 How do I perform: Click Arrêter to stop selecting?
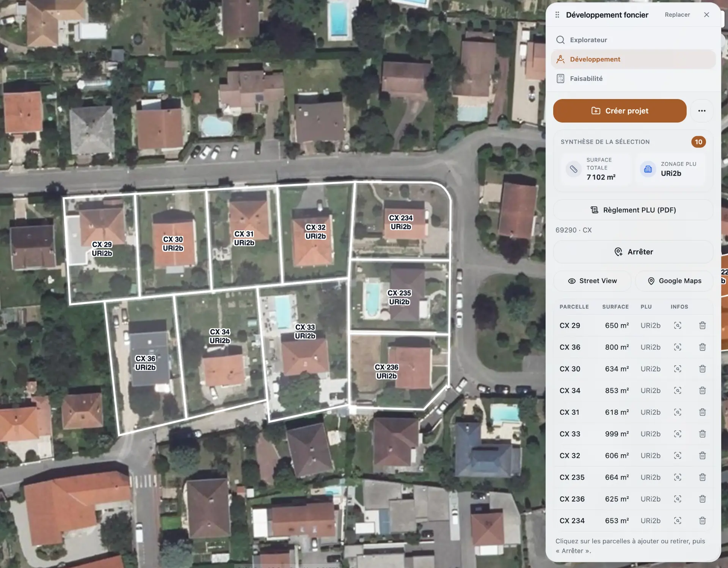click(633, 252)
